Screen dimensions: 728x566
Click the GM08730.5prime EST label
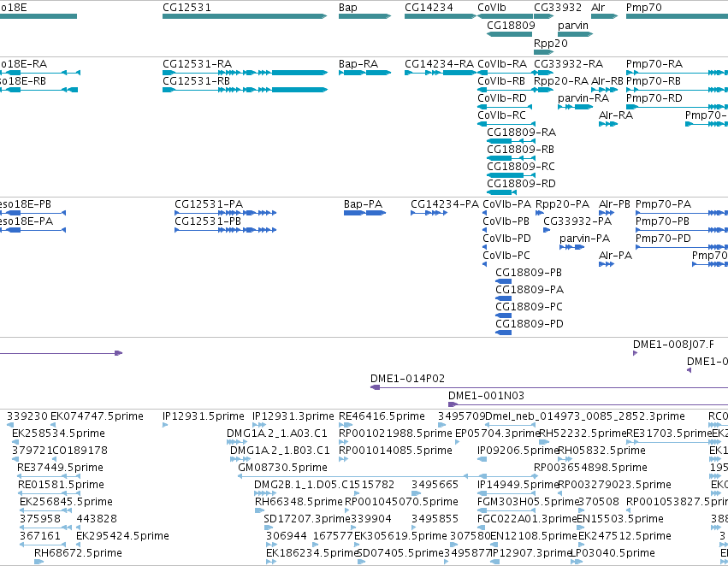[283, 467]
